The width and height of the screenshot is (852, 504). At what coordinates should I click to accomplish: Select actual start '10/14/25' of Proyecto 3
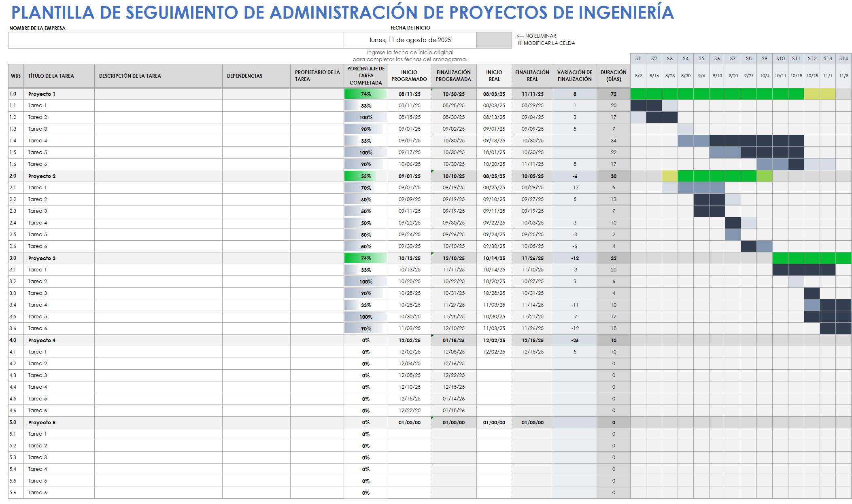494,258
